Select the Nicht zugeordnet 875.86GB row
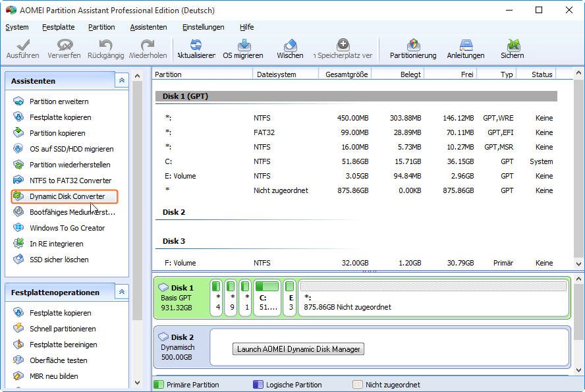This screenshot has height=392, width=585. [x=356, y=190]
